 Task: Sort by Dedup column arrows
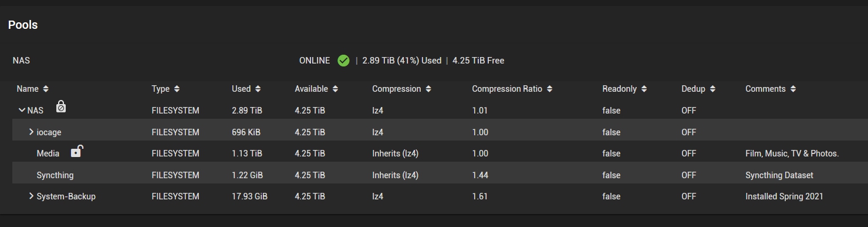[x=712, y=89]
